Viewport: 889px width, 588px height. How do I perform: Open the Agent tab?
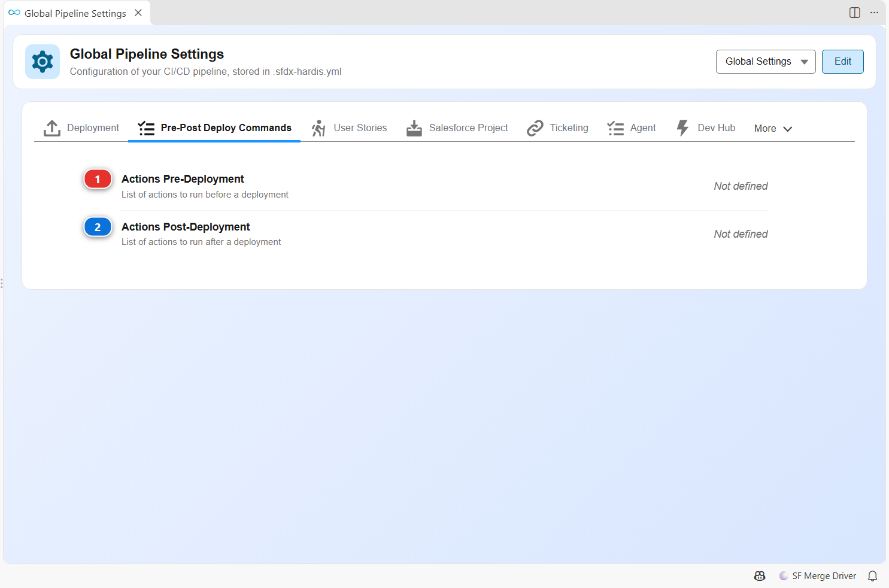coord(632,128)
